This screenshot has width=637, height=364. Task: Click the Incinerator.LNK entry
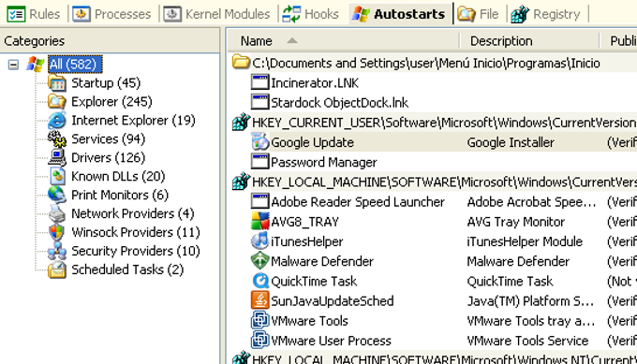[x=315, y=83]
